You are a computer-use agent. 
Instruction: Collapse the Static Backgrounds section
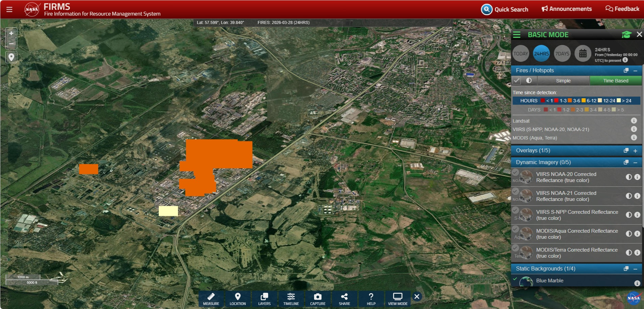[x=635, y=269]
